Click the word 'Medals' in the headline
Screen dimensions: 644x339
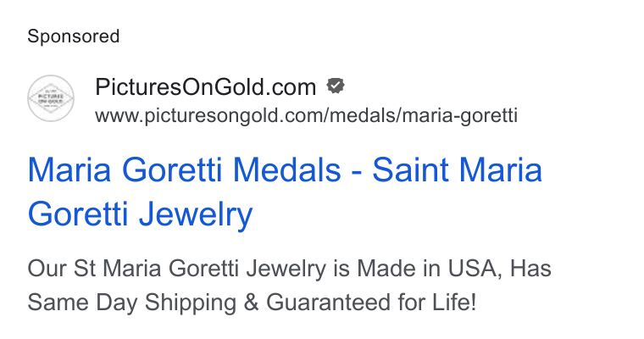[286, 169]
